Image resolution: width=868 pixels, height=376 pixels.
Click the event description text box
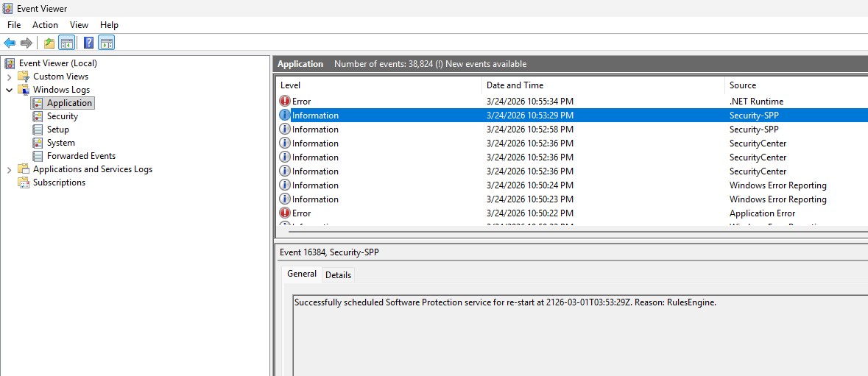[580, 336]
